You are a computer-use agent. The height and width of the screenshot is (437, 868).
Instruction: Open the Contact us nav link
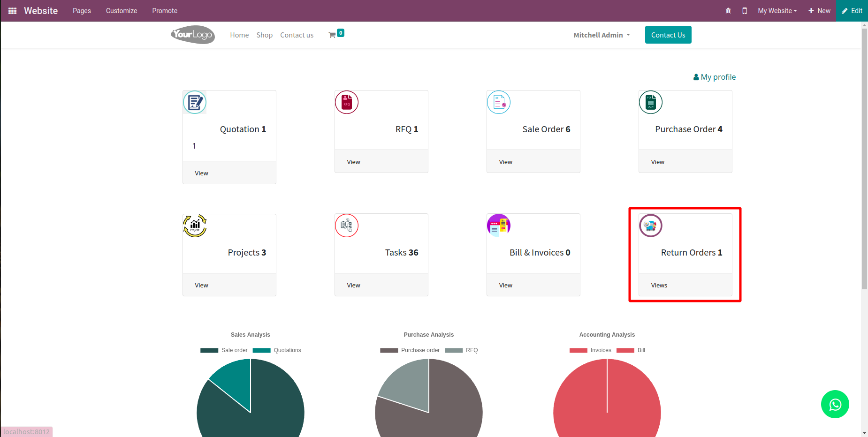coord(297,35)
